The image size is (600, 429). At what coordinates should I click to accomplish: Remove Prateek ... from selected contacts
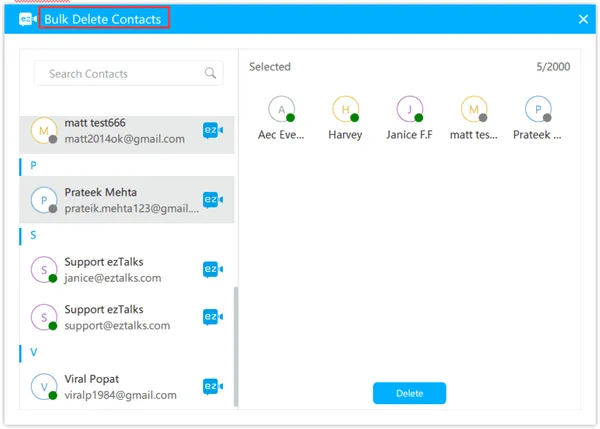[x=538, y=118]
